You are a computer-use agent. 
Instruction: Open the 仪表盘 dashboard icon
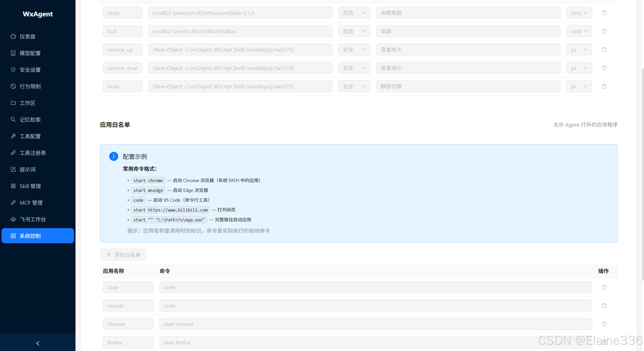click(13, 37)
